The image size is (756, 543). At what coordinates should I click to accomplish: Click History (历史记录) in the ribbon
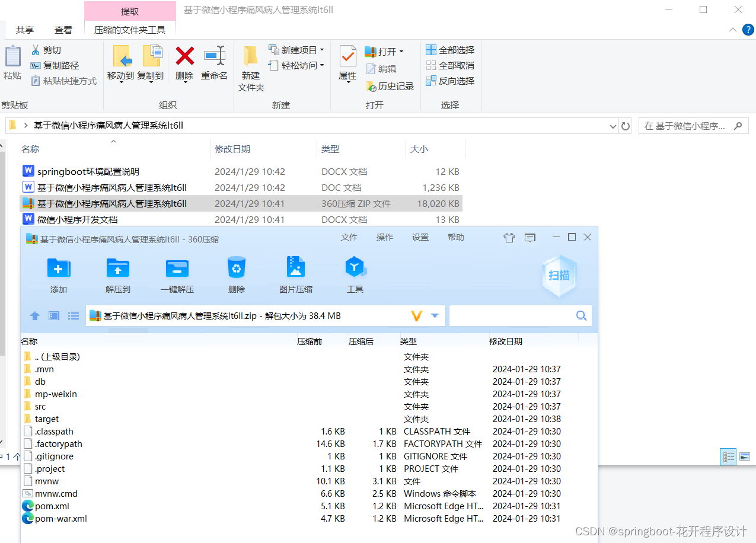coord(390,87)
